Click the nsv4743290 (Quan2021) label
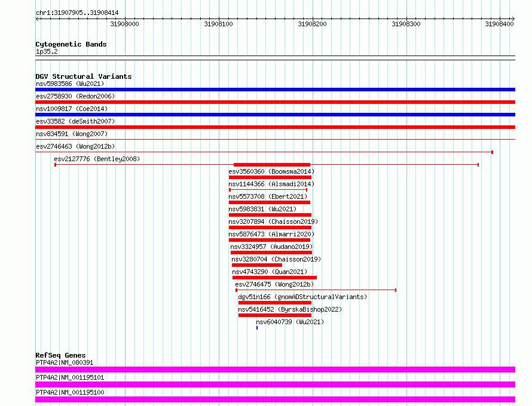This screenshot has width=532, height=406. click(270, 272)
